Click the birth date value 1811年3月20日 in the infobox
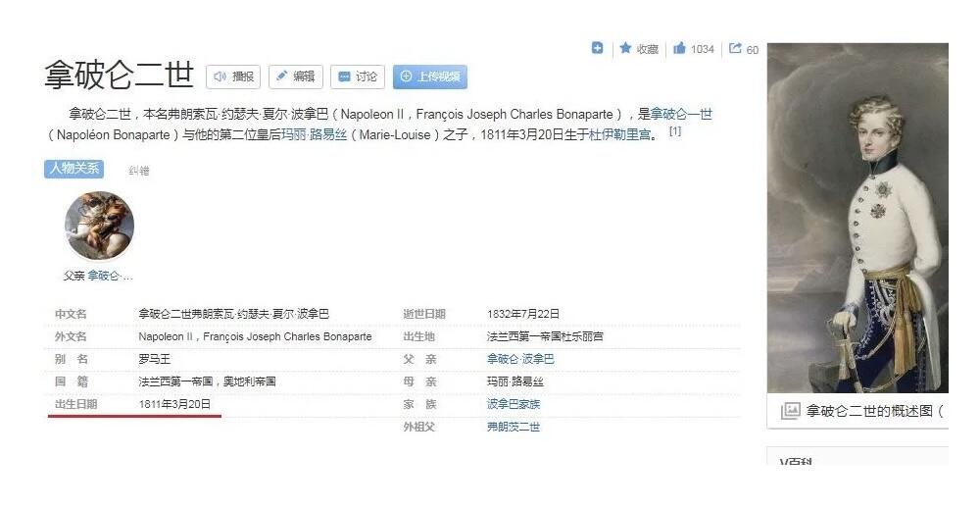This screenshot has height=508, width=980. 174,404
